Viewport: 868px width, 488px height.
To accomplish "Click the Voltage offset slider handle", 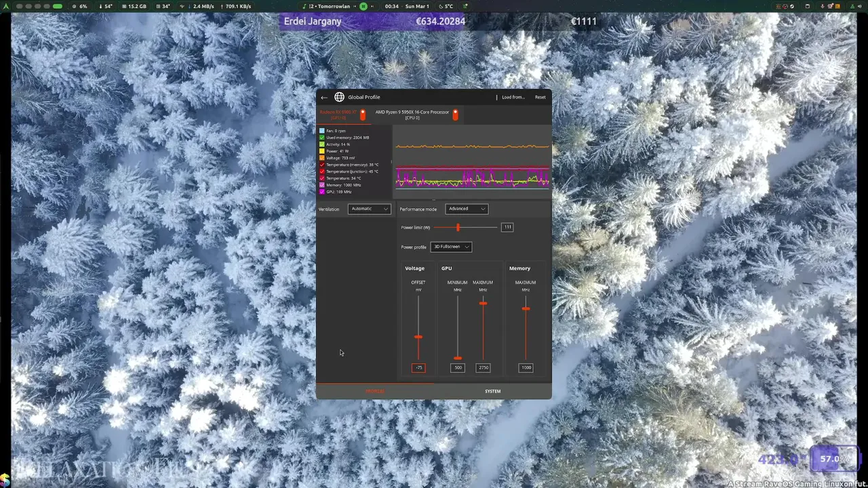I will [x=418, y=337].
